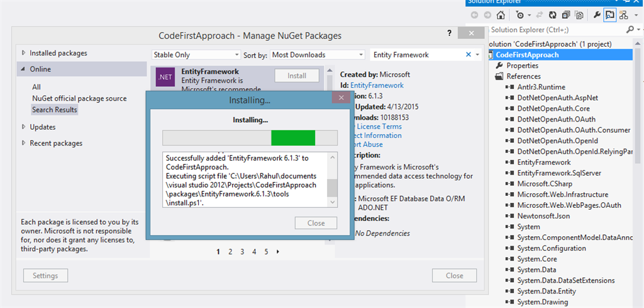Select All under Online sources
This screenshot has width=644, height=308.
coord(36,87)
